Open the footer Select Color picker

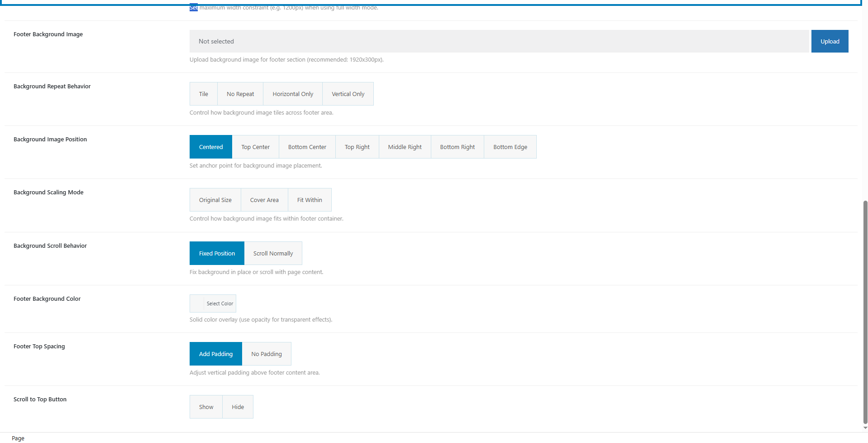[213, 303]
